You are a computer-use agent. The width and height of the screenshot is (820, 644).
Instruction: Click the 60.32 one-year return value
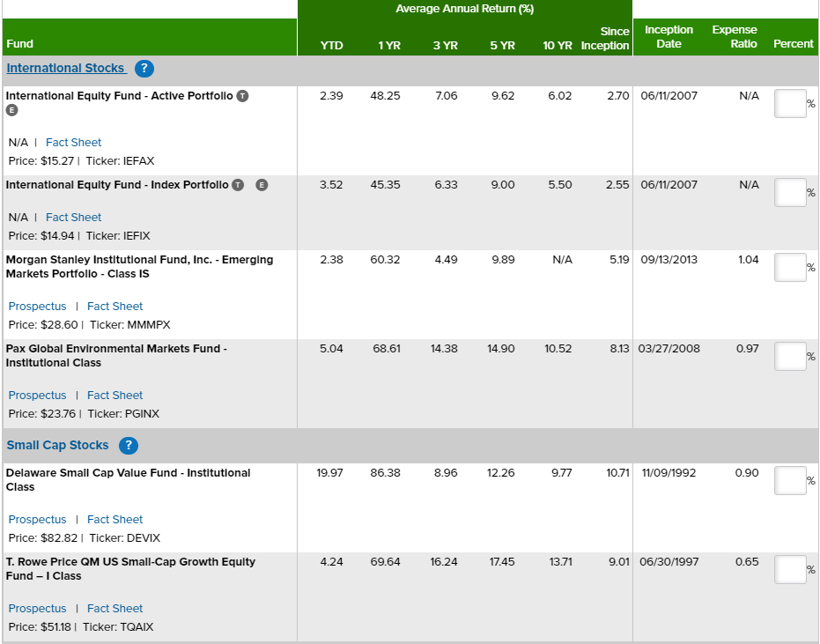[x=385, y=260]
